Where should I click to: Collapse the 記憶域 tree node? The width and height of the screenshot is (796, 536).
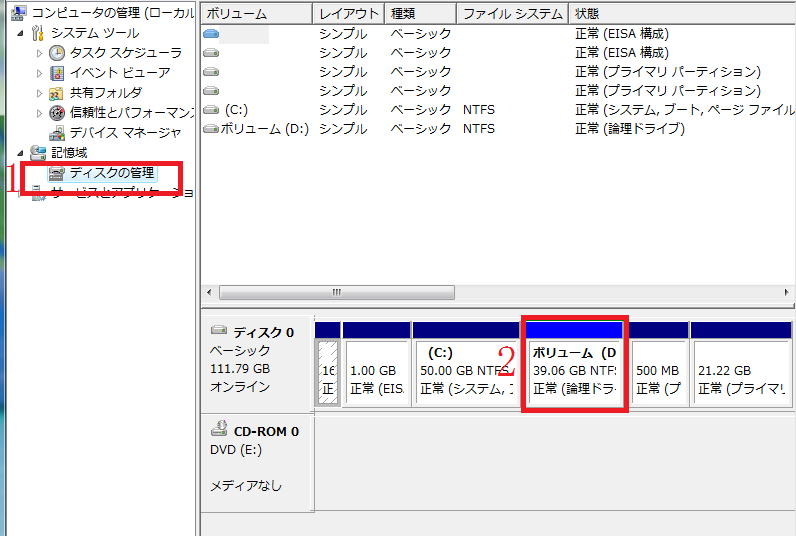[x=21, y=153]
